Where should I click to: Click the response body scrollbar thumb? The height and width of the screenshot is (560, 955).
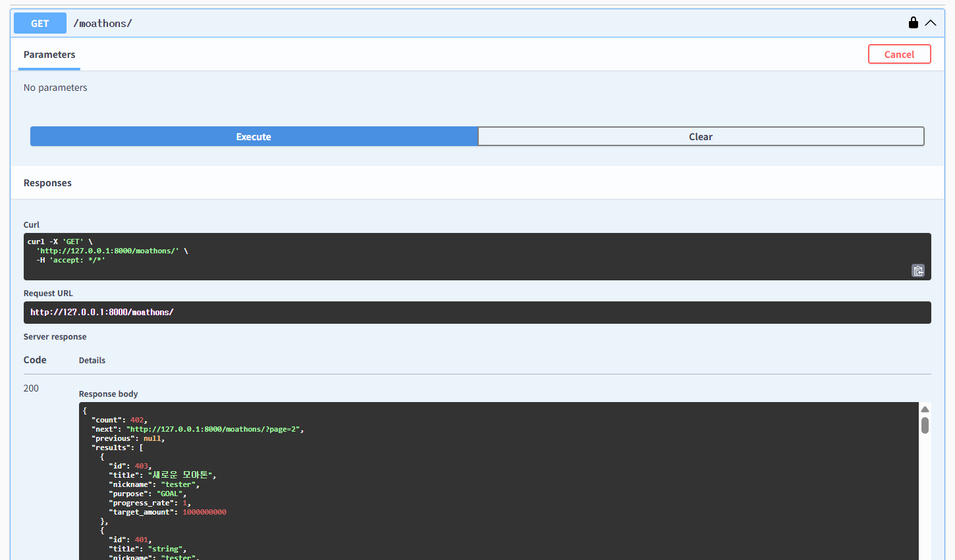[925, 426]
